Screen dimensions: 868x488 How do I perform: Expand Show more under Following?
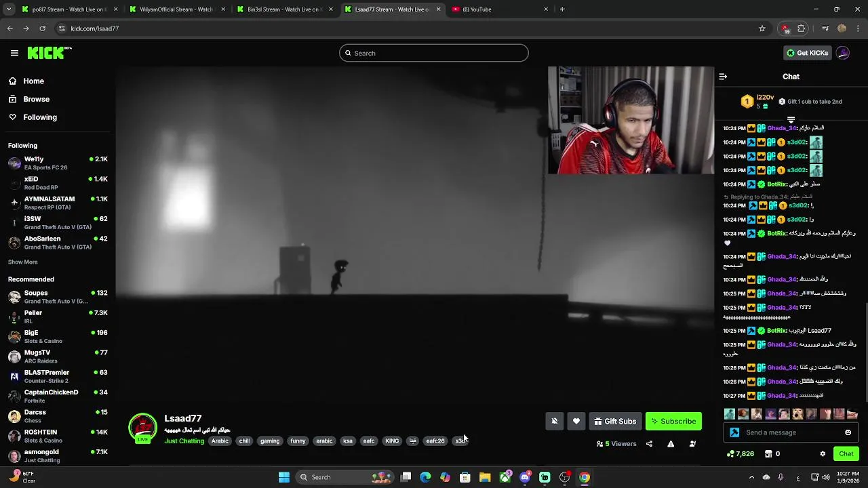(23, 262)
